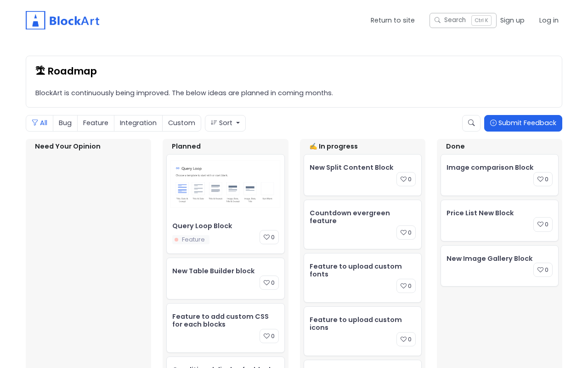Open the Sort dropdown
Viewport: 588px width, 368px height.
pyautogui.click(x=225, y=123)
